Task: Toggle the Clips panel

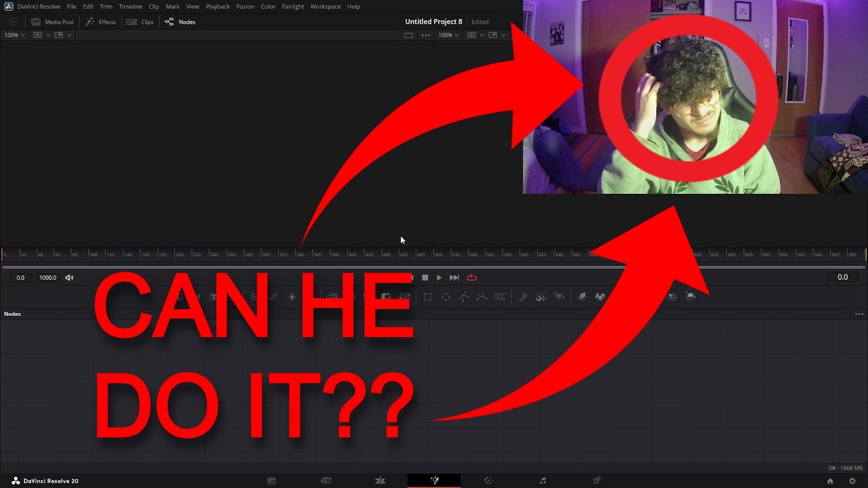Action: pos(140,22)
